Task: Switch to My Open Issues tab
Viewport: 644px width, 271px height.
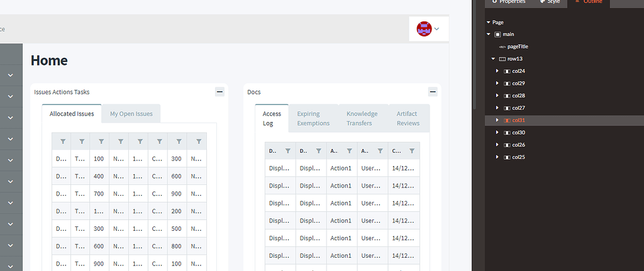Action: pyautogui.click(x=131, y=114)
